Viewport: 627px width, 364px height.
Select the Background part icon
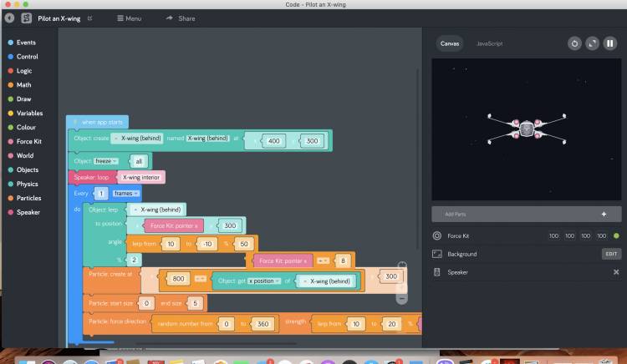pos(437,254)
